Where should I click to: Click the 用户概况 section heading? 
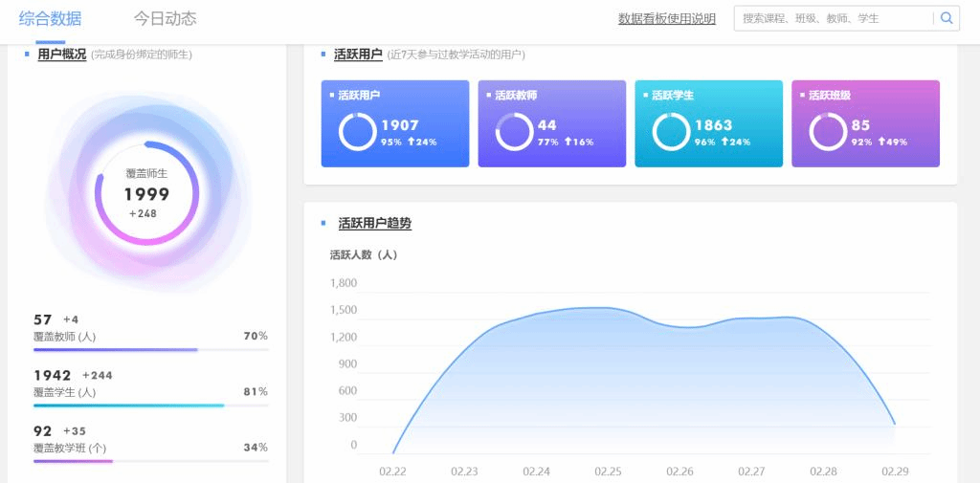[x=61, y=55]
